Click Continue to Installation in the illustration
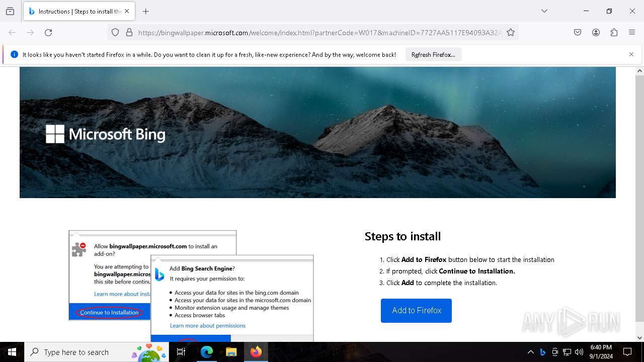Viewport: 644px width, 362px height. point(109,312)
